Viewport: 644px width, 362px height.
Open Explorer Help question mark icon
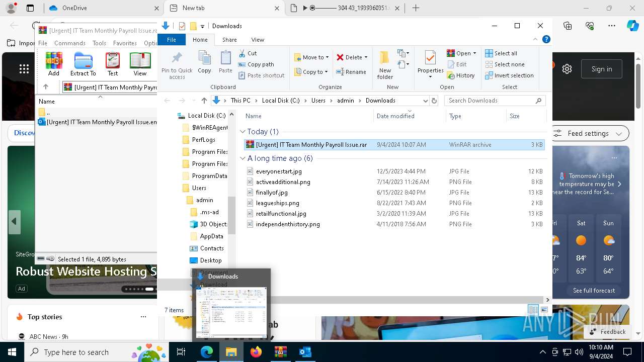point(546,39)
